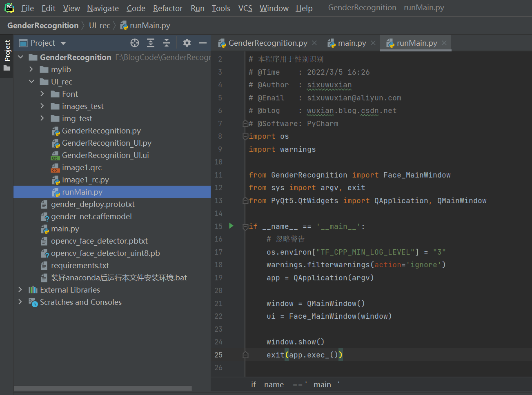Open the Code menu
This screenshot has width=532, height=395.
coord(136,8)
